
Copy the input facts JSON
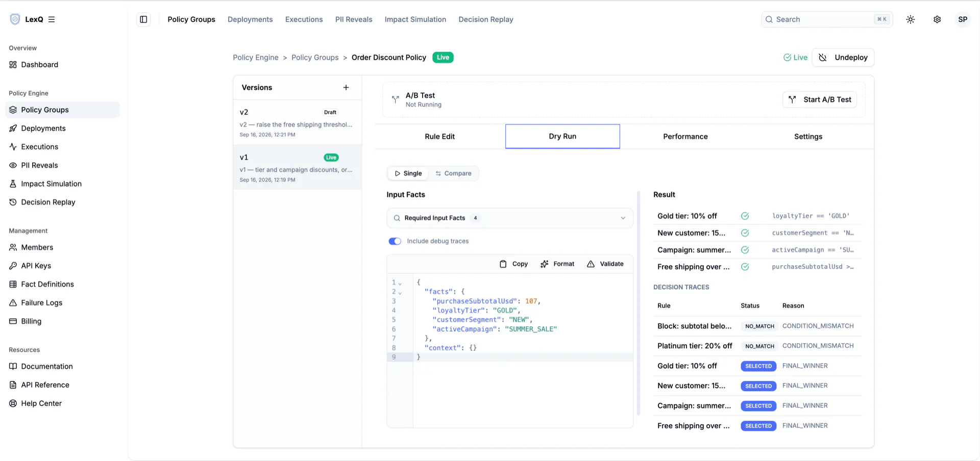click(513, 264)
